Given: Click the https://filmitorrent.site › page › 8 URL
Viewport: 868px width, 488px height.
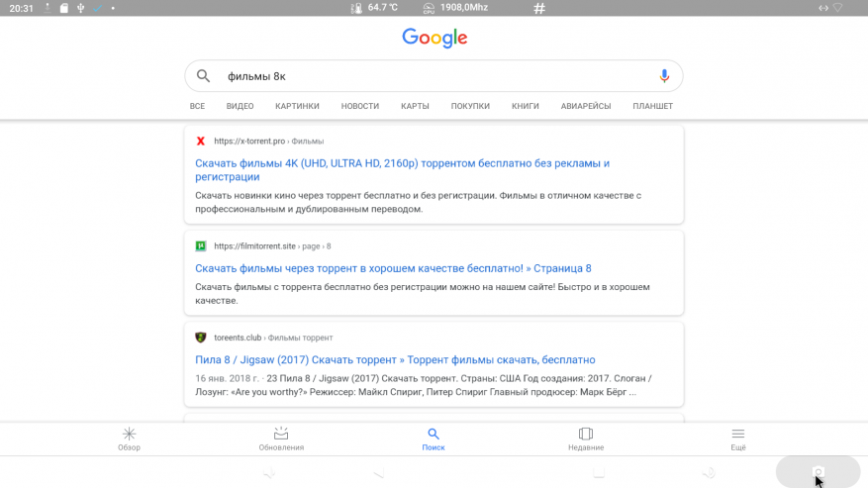Looking at the screenshot, I should click(x=272, y=245).
